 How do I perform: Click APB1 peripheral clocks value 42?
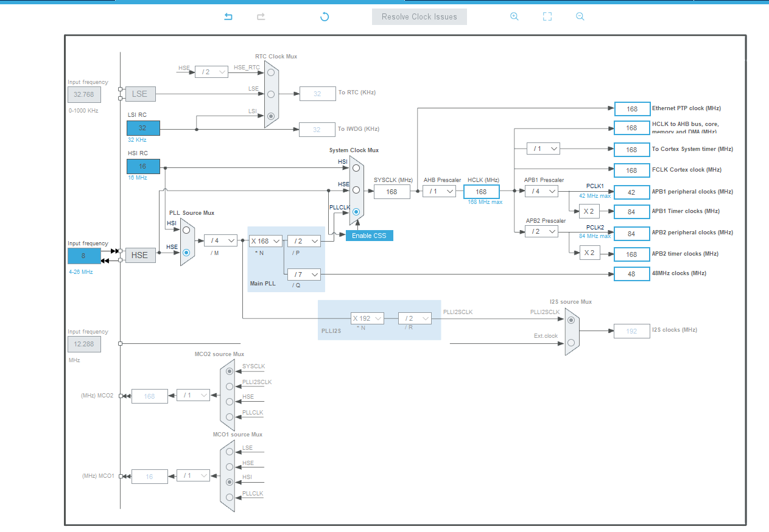pos(632,192)
